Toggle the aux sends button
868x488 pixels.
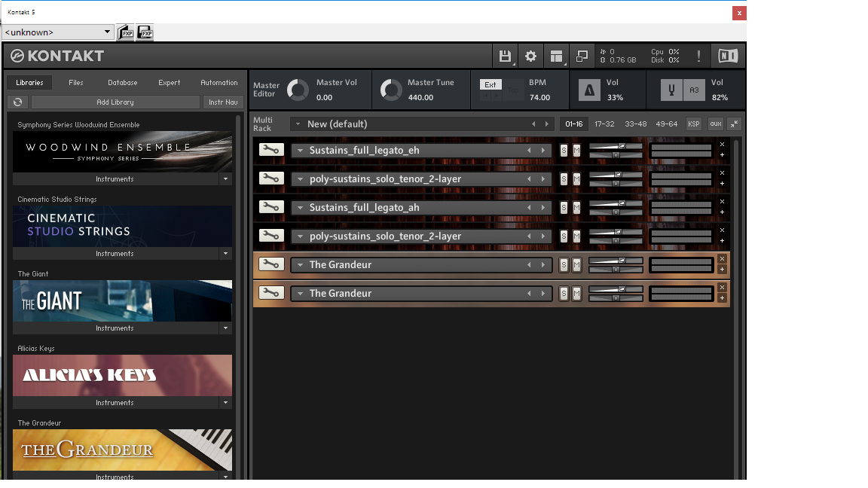(716, 124)
